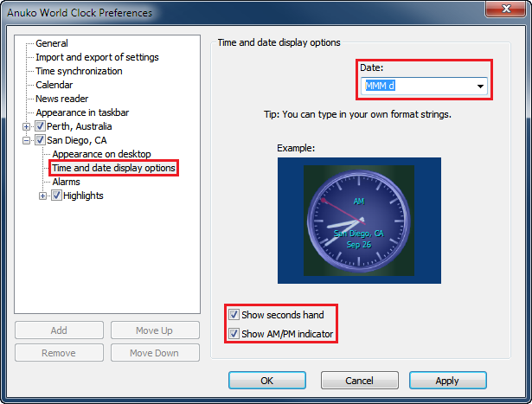Click the analog clock example preview

(x=358, y=221)
